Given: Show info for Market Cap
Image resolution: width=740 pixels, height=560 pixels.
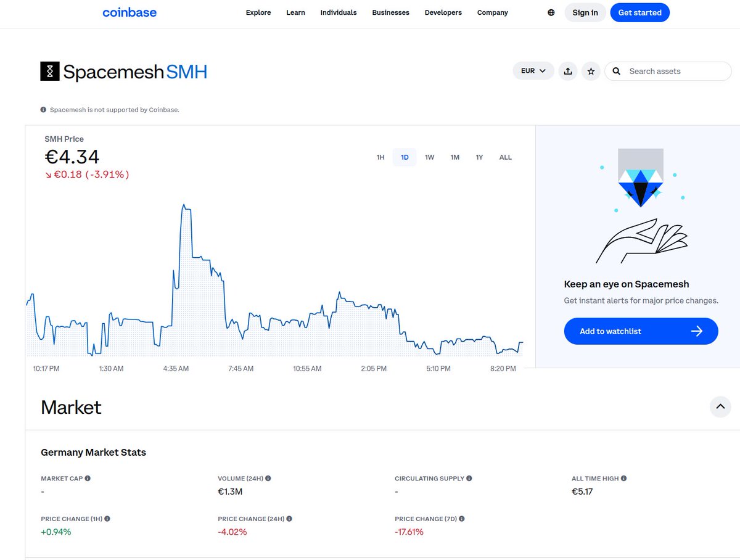Looking at the screenshot, I should (x=88, y=479).
